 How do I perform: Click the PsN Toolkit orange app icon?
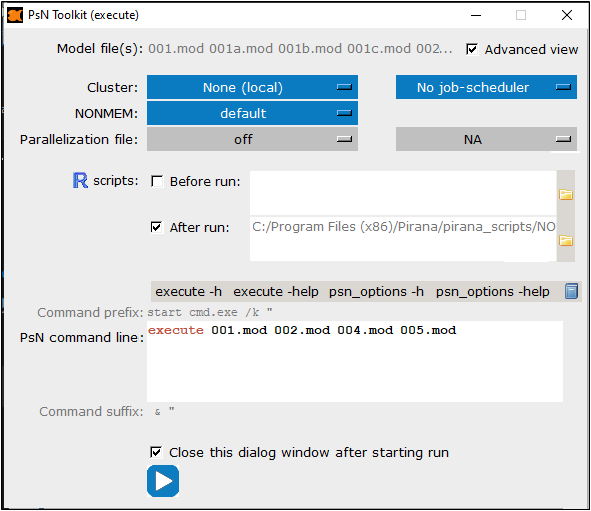15,15
